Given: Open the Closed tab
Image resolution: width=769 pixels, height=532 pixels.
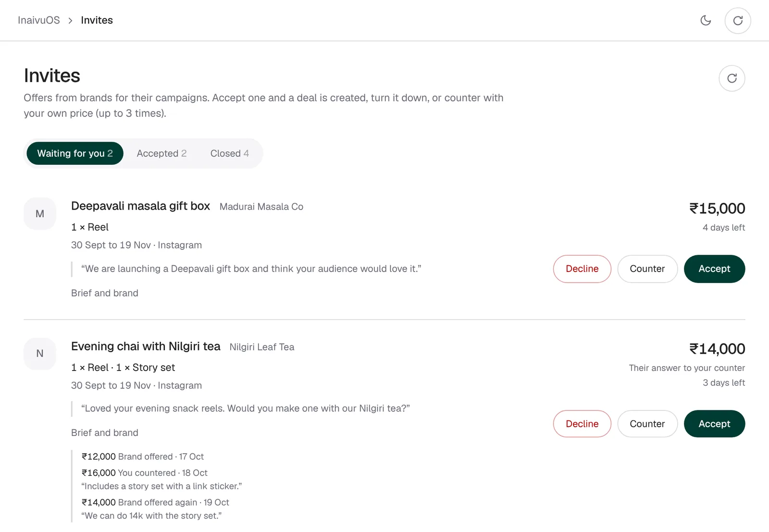Looking at the screenshot, I should click(x=229, y=153).
